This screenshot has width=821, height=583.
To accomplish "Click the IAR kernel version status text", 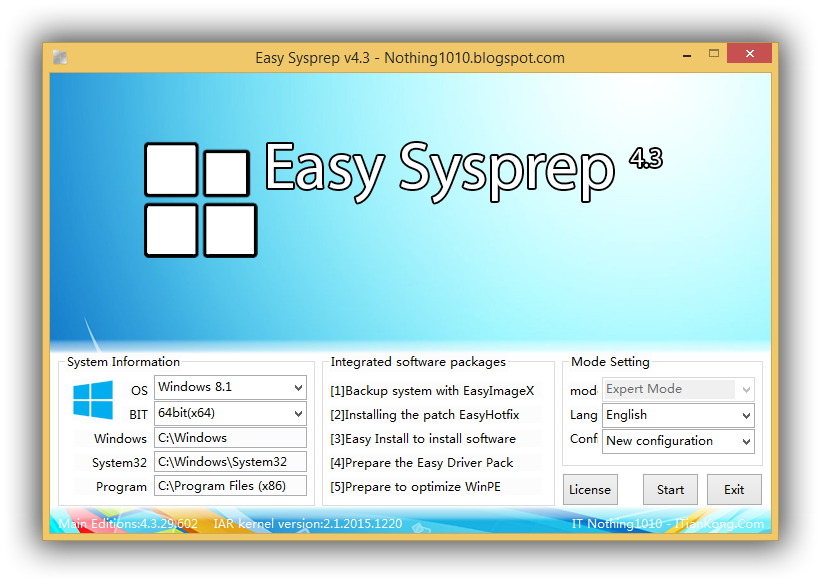I will point(308,524).
